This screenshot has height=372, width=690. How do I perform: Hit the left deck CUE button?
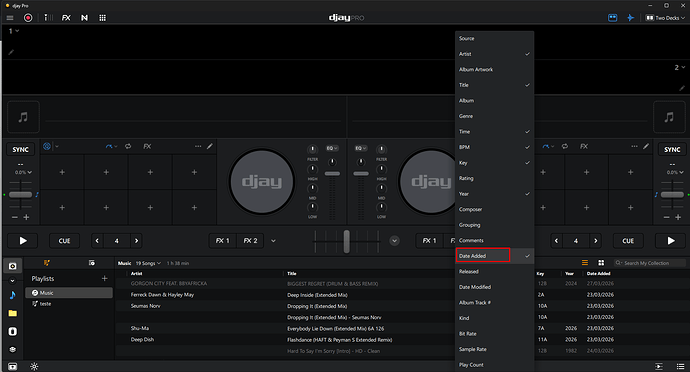(64, 241)
